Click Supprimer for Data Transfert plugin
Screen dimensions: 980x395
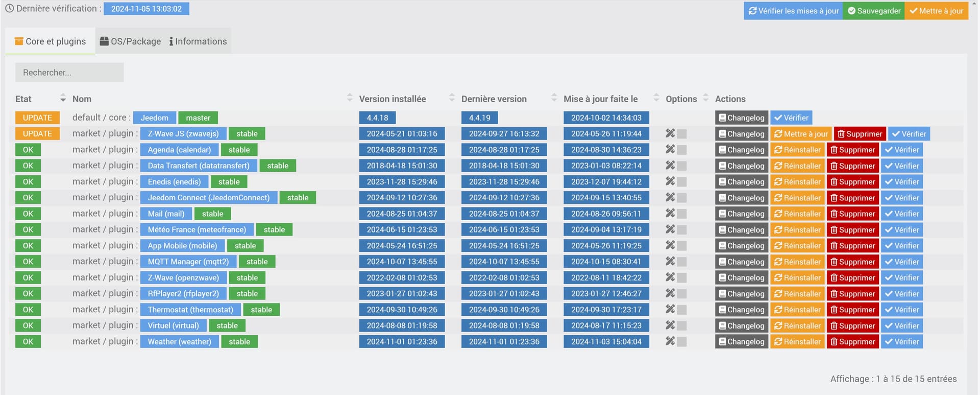click(x=853, y=166)
